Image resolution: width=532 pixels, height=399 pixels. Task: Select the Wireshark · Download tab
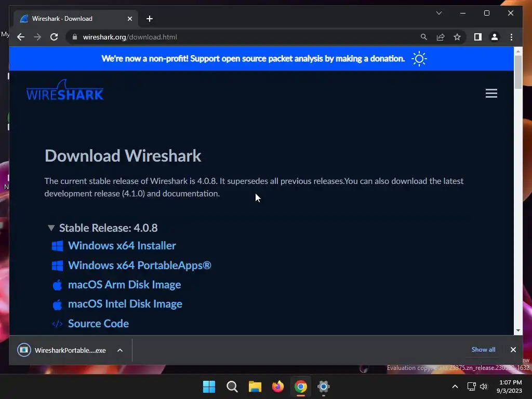tap(75, 19)
